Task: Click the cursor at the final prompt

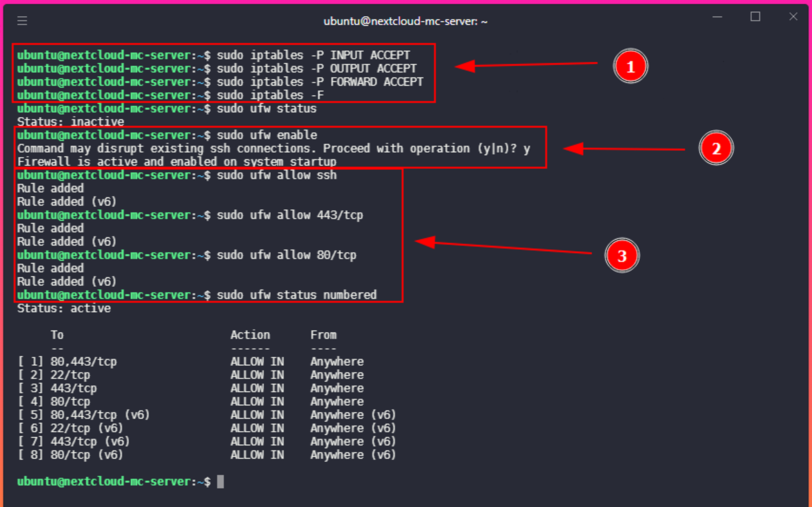Action: (220, 481)
